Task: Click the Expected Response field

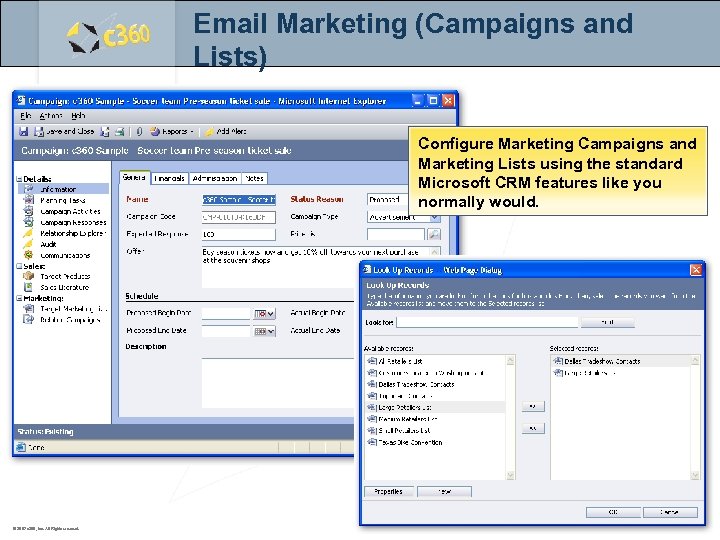Action: point(239,234)
